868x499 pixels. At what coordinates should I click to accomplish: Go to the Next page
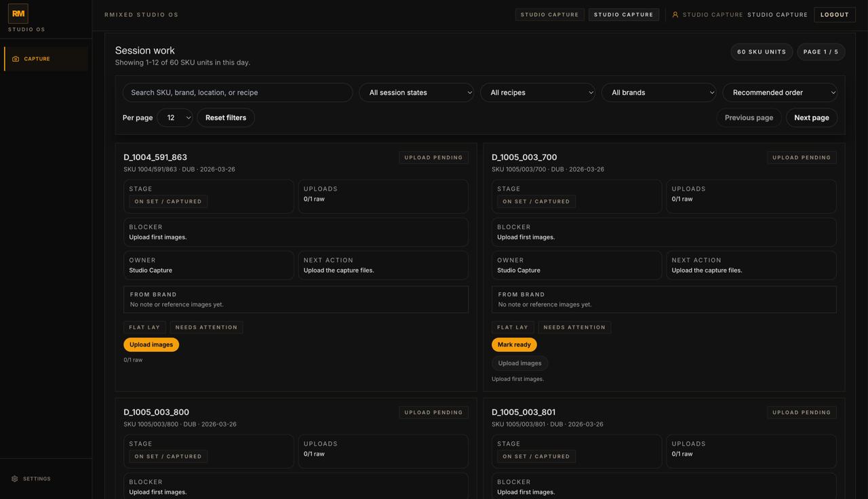click(811, 117)
